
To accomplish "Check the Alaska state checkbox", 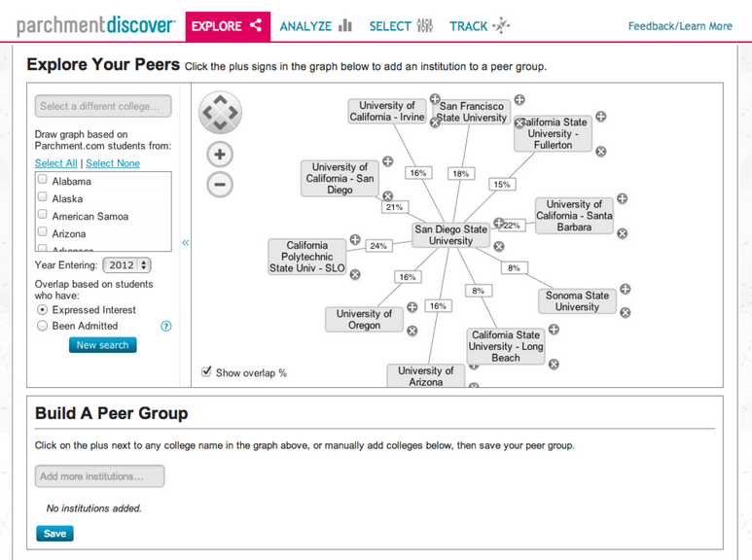I will 42,196.
